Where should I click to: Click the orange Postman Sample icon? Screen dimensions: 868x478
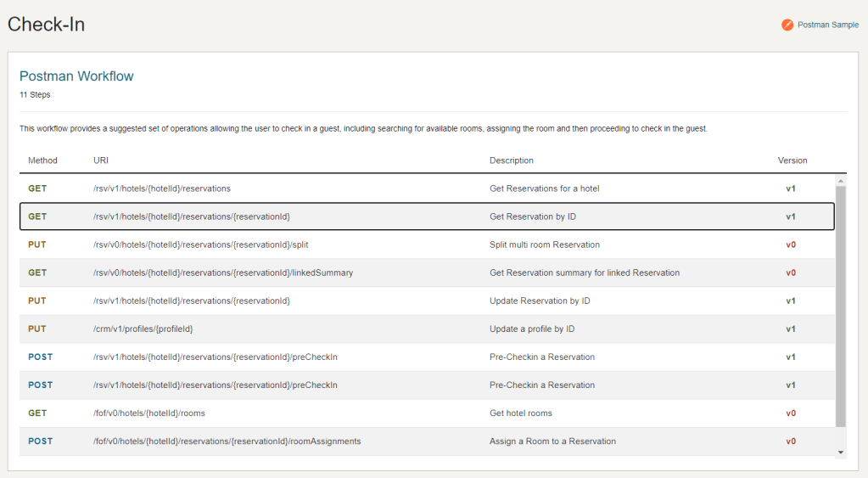click(x=787, y=25)
